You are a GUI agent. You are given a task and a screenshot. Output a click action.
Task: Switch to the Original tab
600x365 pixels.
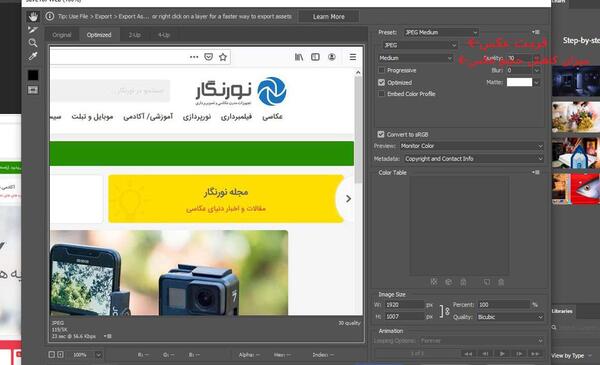(62, 35)
